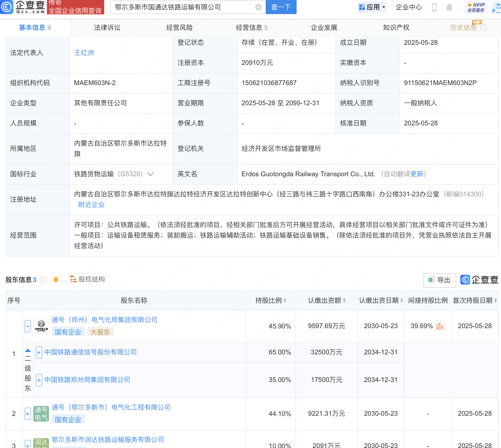Click the SVIP member service icon
Image resolution: width=501 pixels, height=448 pixels.
tap(476, 7)
